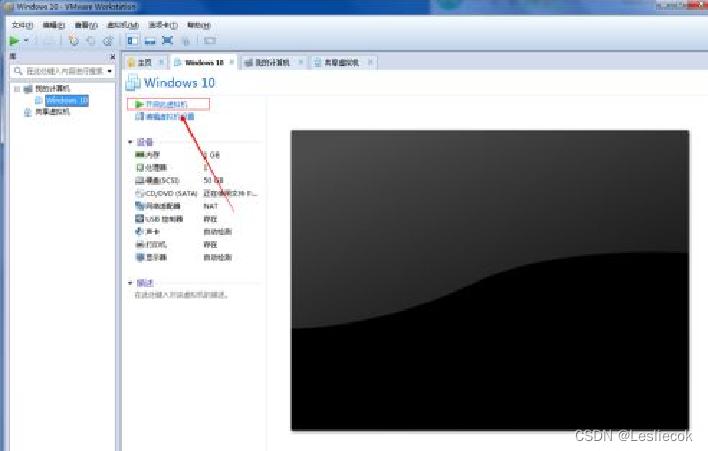Viewport: 708px width, 451px height.
Task: Open the 编辑(E) Edit menu
Action: tap(54, 25)
